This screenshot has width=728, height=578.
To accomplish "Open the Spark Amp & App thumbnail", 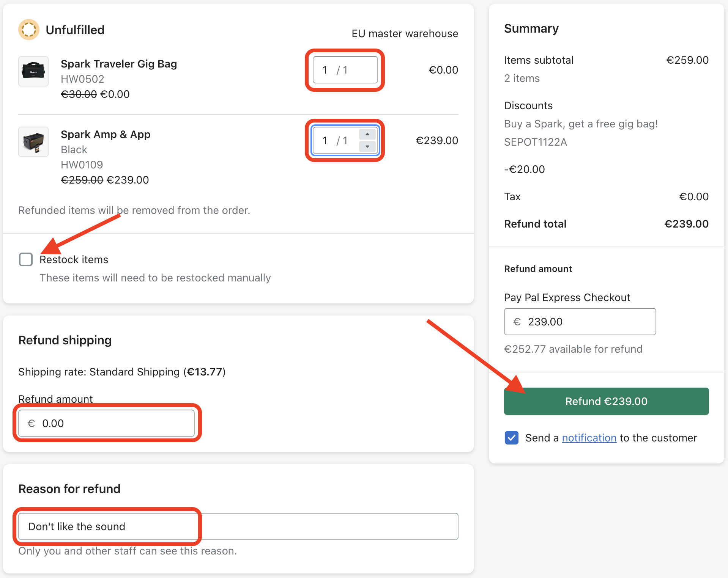I will click(33, 142).
